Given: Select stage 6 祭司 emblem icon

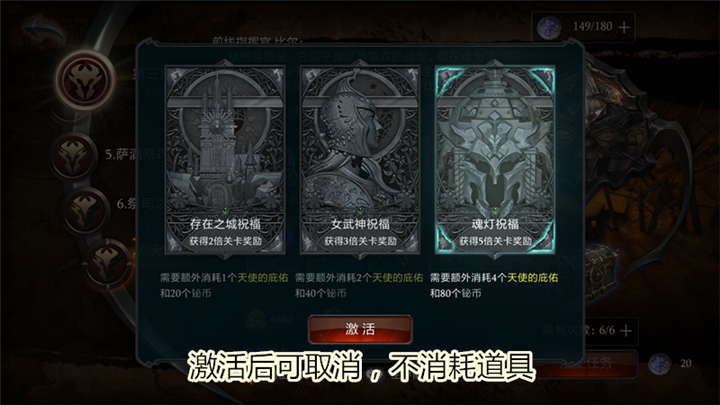Looking at the screenshot, I should [85, 210].
